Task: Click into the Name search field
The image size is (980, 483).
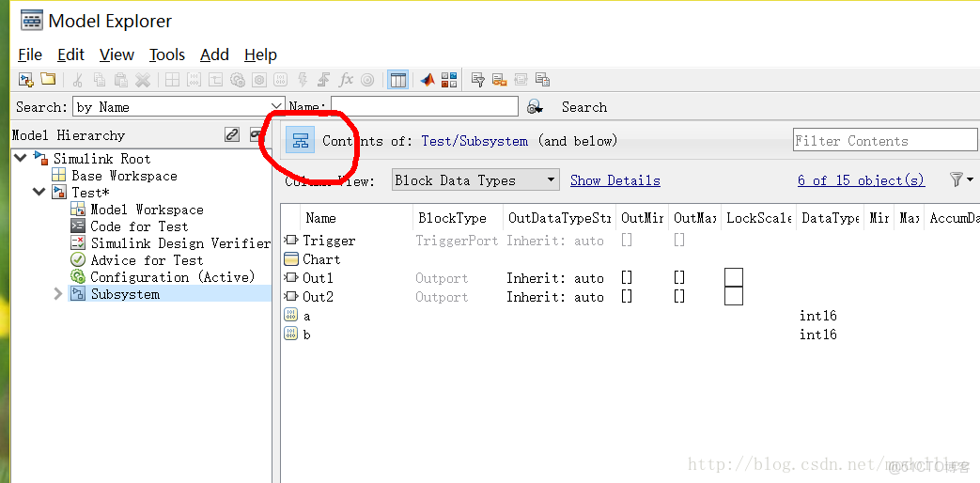Action: [425, 106]
